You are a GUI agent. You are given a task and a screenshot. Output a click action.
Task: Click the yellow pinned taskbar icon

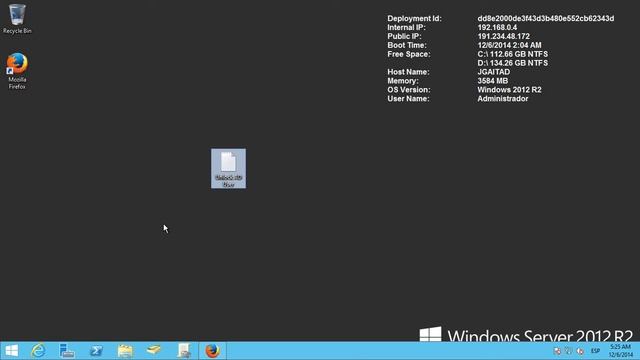click(x=154, y=351)
